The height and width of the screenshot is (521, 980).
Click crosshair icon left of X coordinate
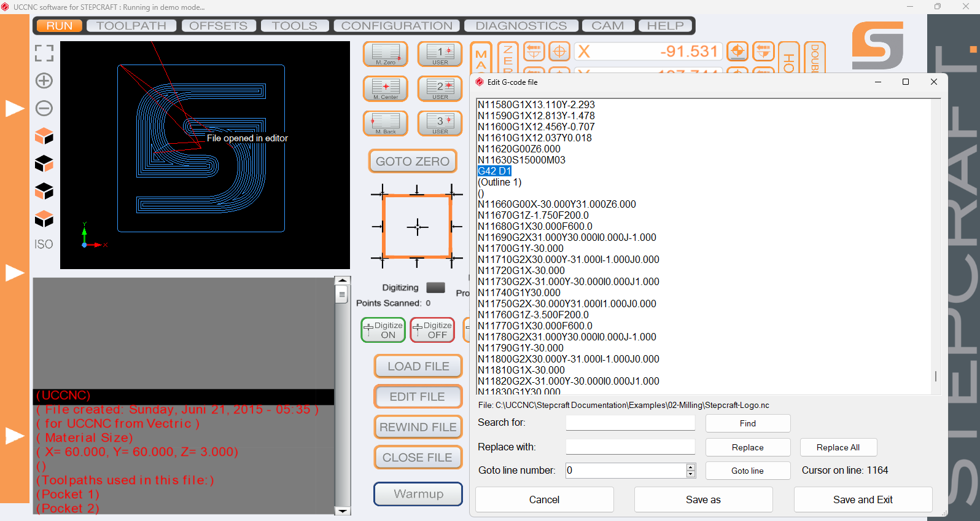[x=559, y=51]
